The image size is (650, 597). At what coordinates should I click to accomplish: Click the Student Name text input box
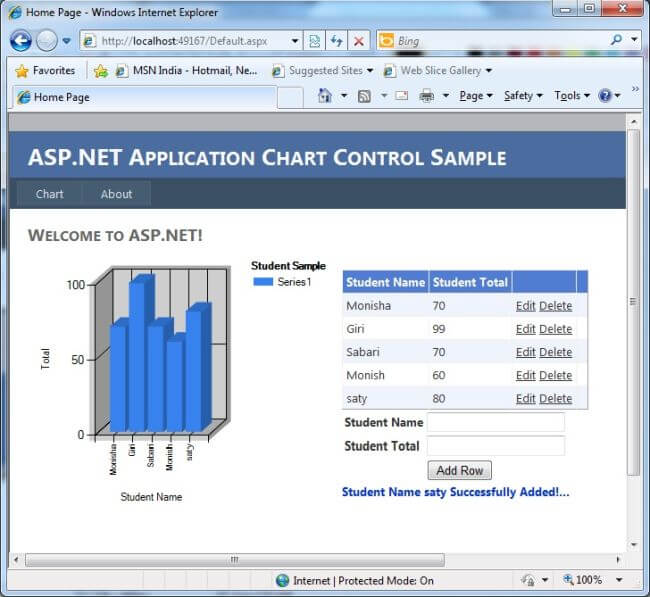(496, 422)
